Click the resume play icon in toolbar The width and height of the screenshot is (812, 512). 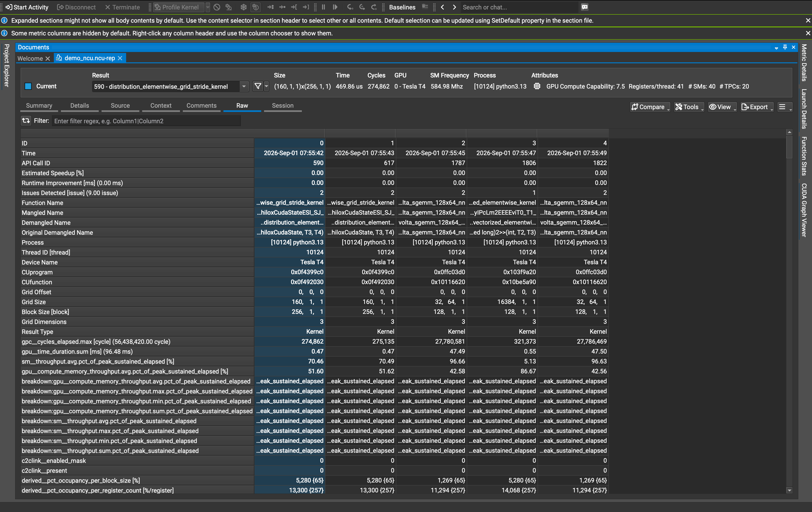coord(335,7)
